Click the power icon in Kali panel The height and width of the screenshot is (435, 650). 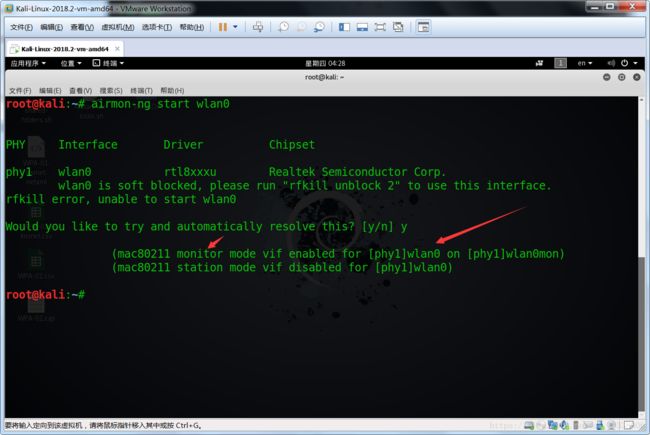pos(624,63)
